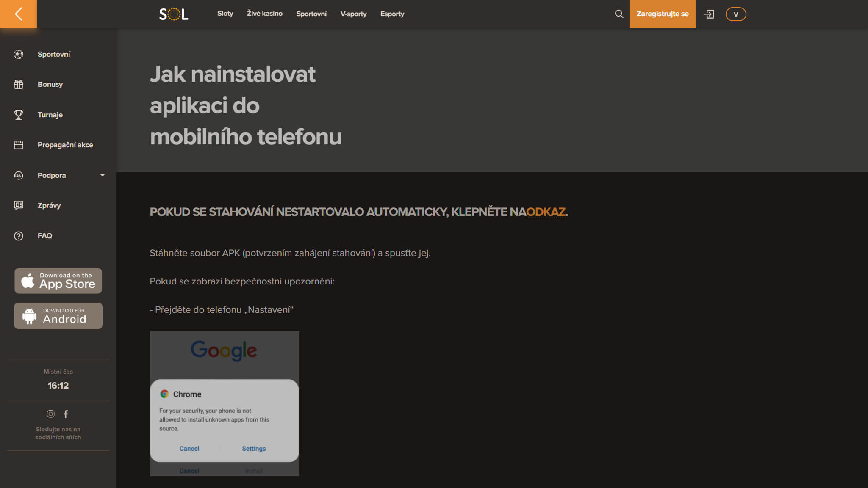Image resolution: width=868 pixels, height=488 pixels.
Task: Click the ODKAZ download link
Action: [x=546, y=212]
